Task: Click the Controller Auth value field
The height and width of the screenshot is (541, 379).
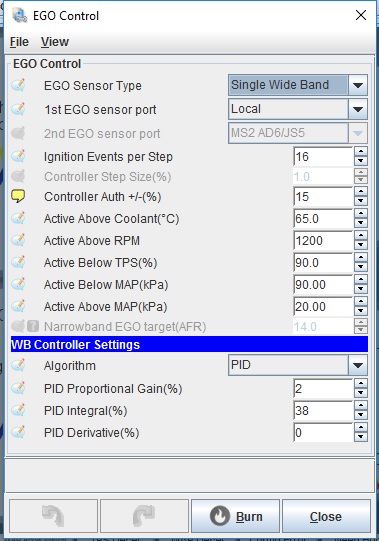Action: click(x=323, y=196)
